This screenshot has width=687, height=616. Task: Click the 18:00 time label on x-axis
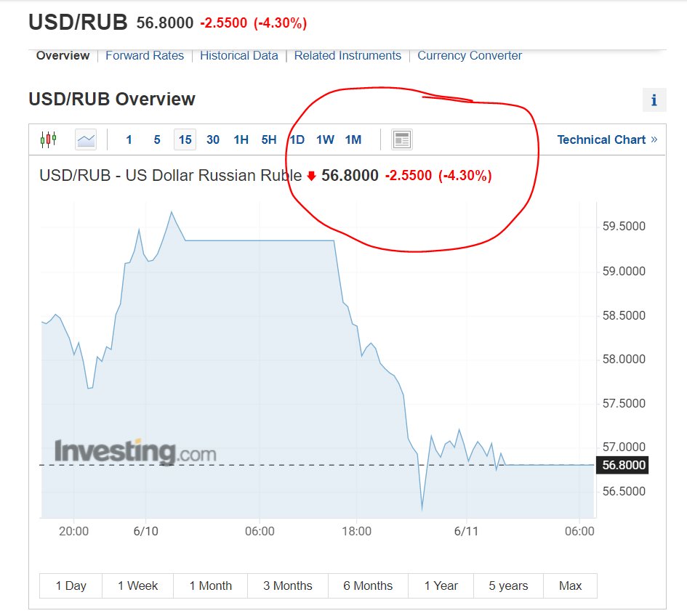pos(357,531)
